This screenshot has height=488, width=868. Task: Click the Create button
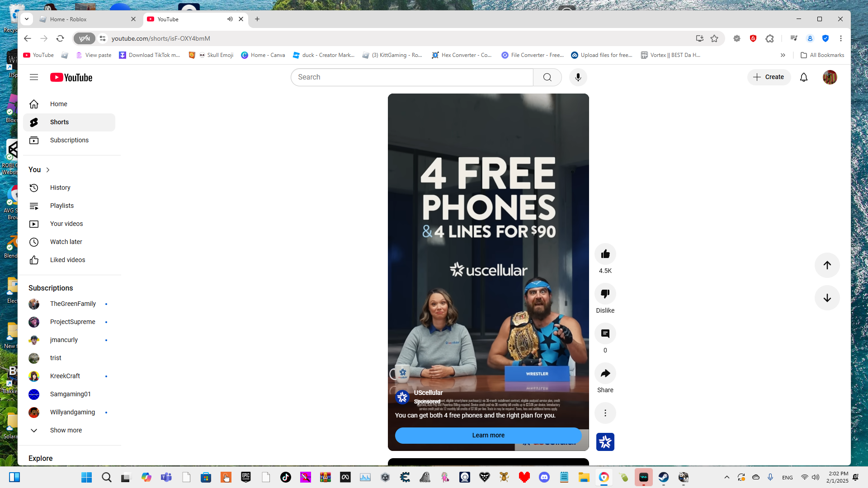769,77
